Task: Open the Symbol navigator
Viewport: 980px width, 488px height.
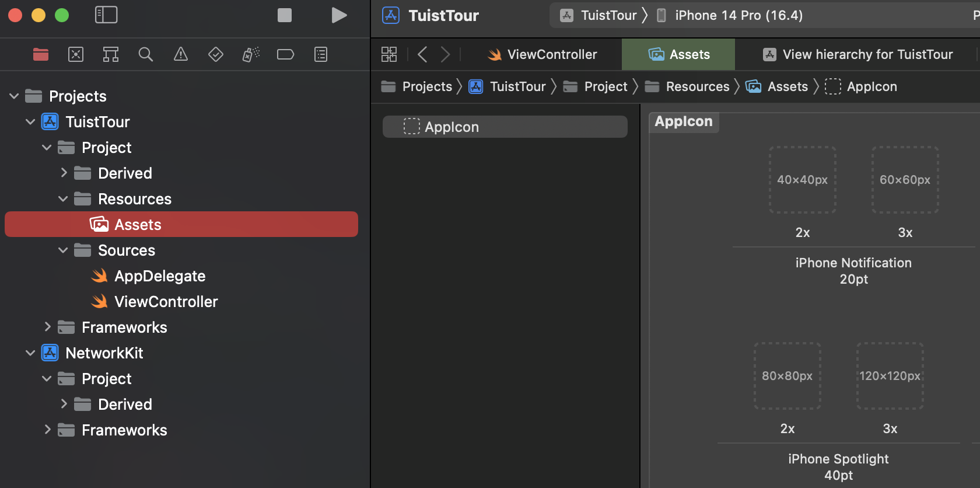Action: point(111,54)
